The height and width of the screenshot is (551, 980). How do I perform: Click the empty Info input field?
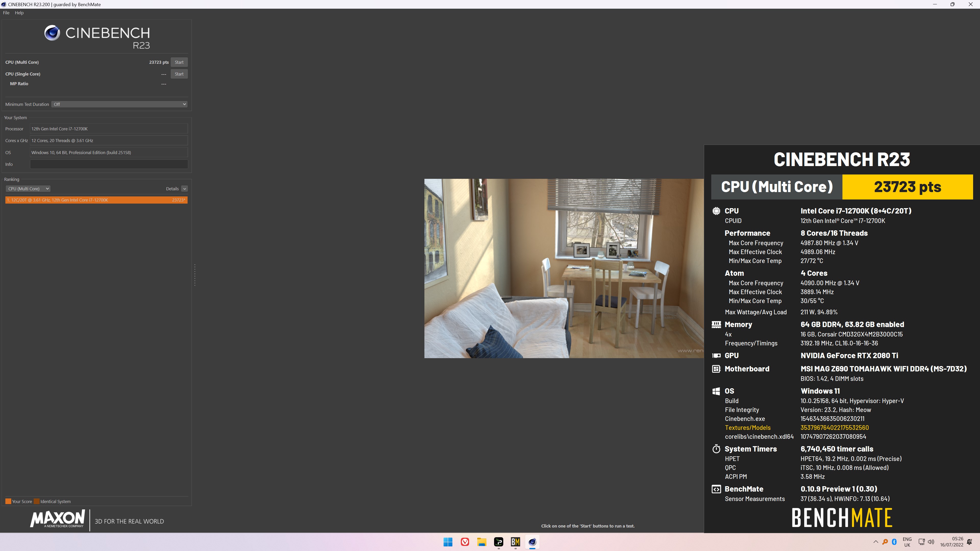coord(109,164)
